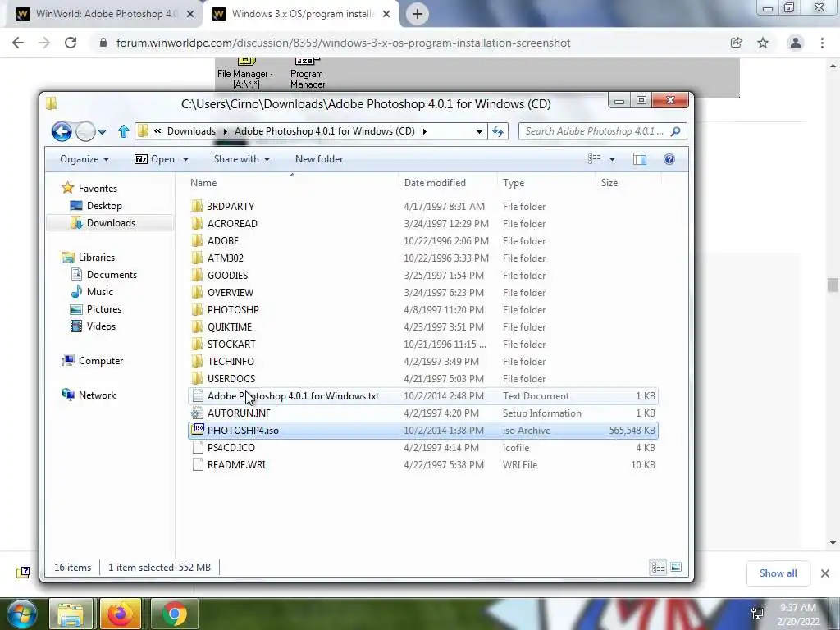Click the PHOTOSHP4.iso archive icon
Viewport: 840px width, 630px height.
tap(198, 430)
